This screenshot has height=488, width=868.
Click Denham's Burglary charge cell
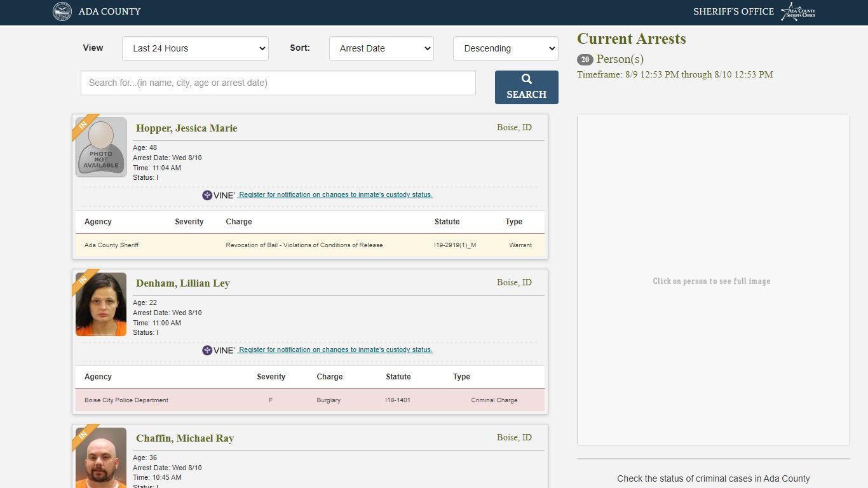pyautogui.click(x=329, y=400)
